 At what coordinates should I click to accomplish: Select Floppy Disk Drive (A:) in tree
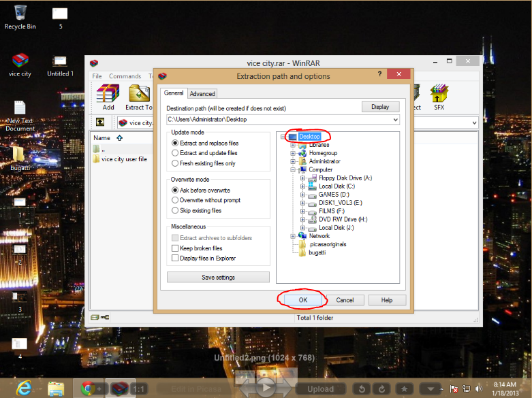point(345,178)
